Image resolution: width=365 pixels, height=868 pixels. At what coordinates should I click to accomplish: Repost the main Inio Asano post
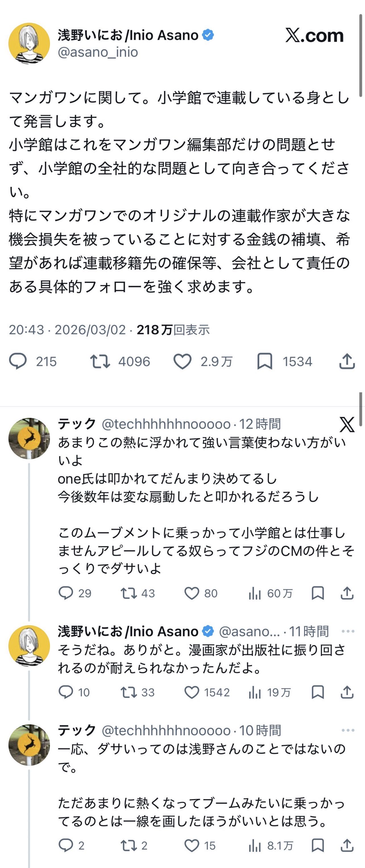point(100,361)
